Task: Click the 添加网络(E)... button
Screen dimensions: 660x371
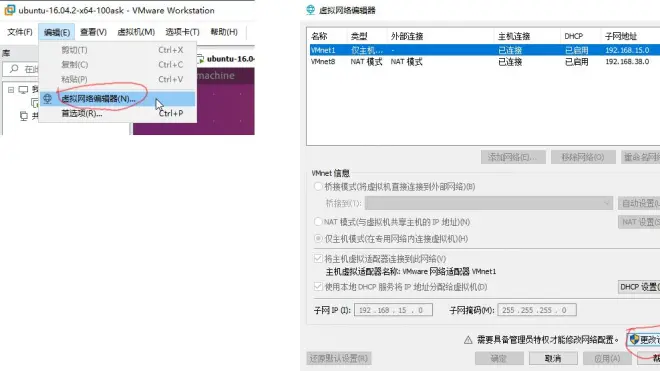Action: point(513,157)
